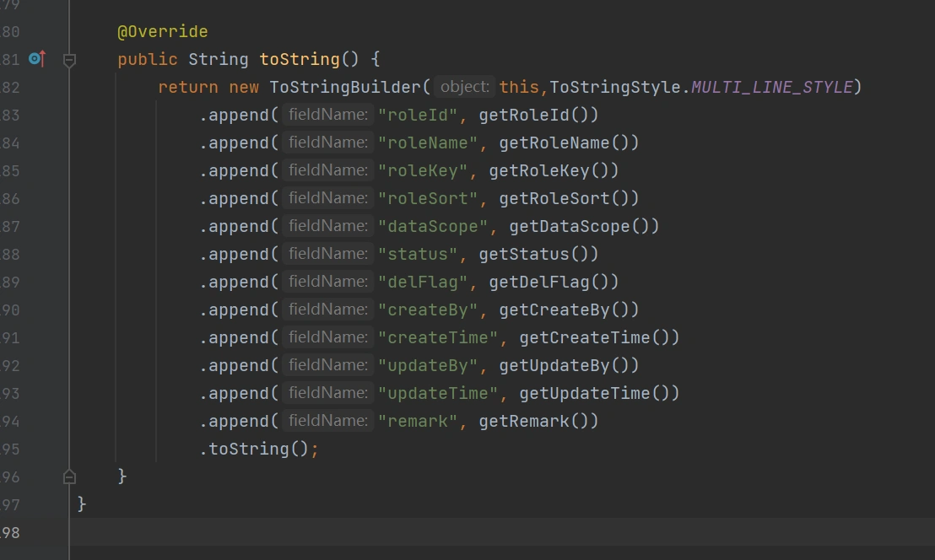Click the 'object:' parameter hint
935x560 pixels.
point(465,87)
